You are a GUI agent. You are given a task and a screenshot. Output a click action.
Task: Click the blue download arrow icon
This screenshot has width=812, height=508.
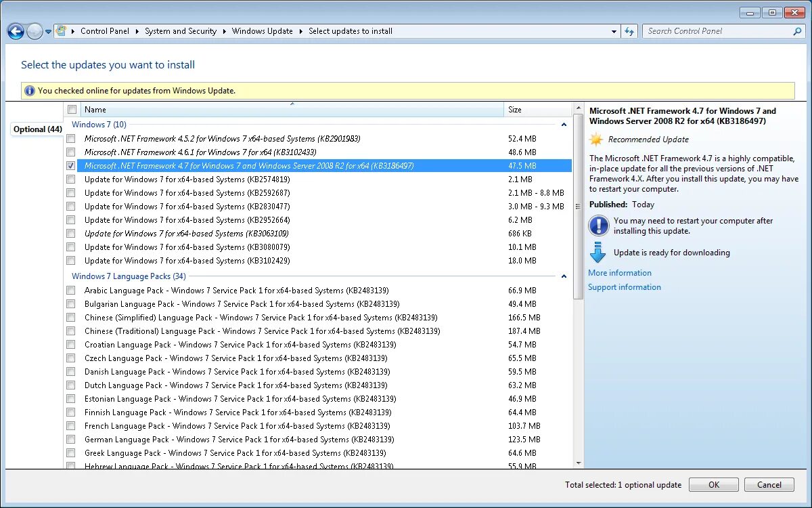point(597,253)
